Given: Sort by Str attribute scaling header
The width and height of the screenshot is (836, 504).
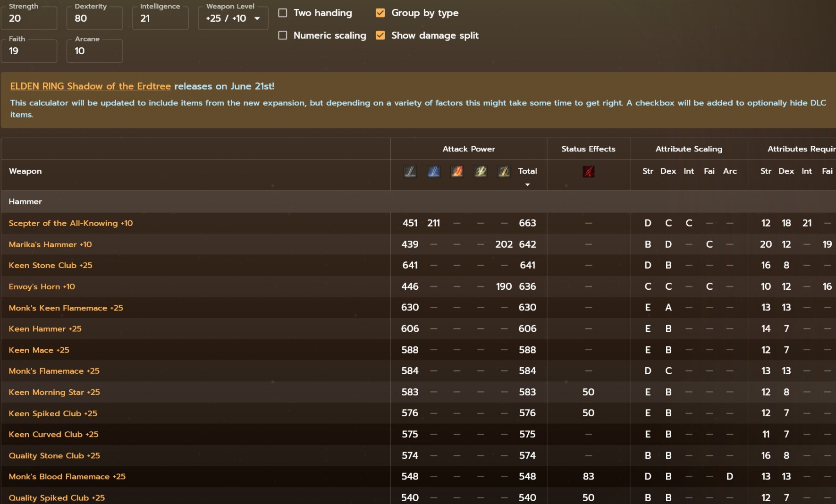Looking at the screenshot, I should point(648,171).
